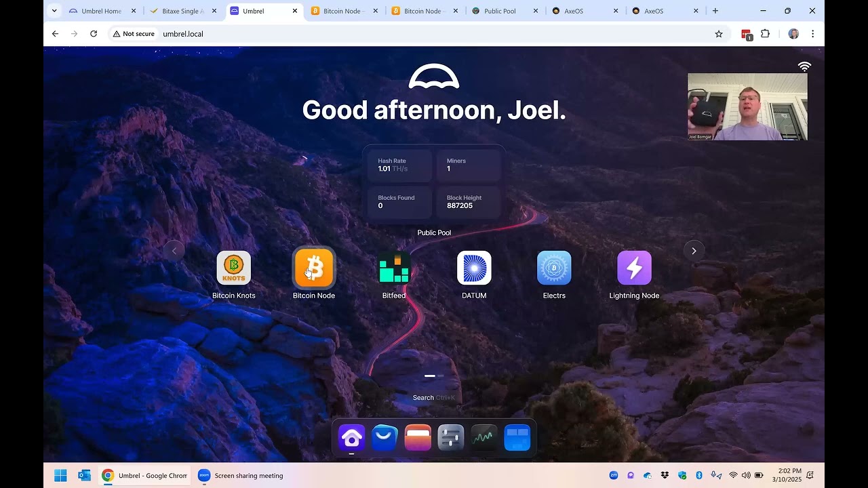The width and height of the screenshot is (868, 488).
Task: Open Outlook from the taskbar
Action: [84, 476]
